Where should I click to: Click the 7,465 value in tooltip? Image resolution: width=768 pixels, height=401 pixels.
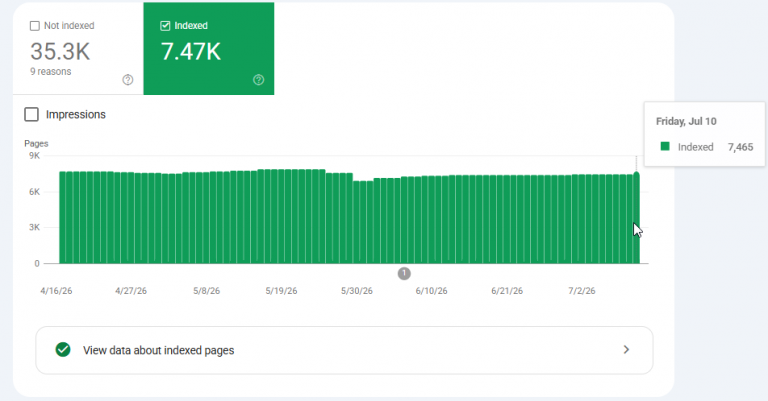pos(741,147)
